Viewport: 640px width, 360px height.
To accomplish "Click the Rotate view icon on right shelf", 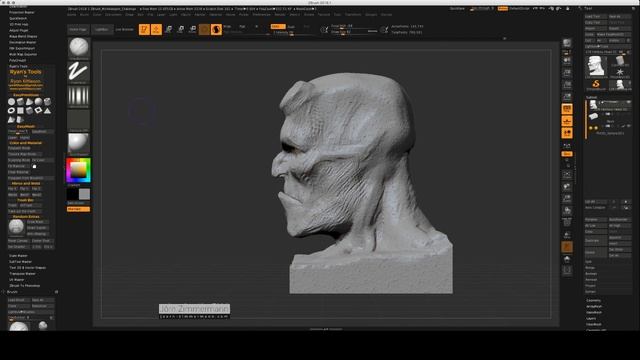I will [x=567, y=211].
